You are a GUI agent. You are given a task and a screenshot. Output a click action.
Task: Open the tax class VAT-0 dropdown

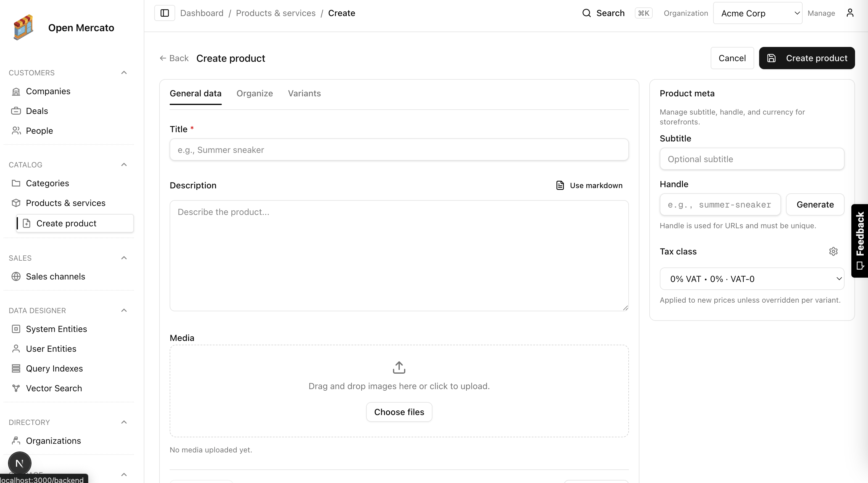[751, 279]
